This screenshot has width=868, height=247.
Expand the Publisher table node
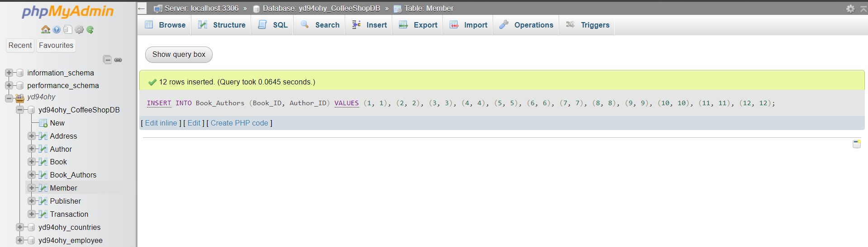click(x=31, y=201)
